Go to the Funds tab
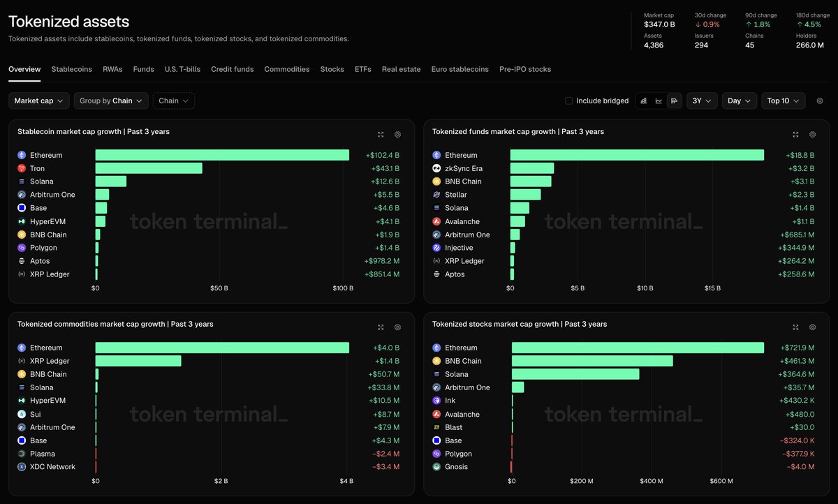838x504 pixels. point(143,69)
